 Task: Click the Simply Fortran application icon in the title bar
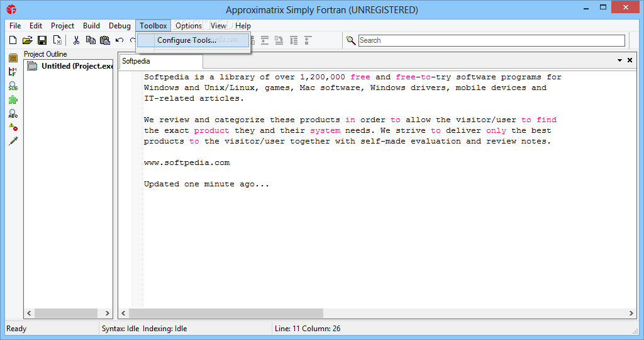(x=11, y=9)
